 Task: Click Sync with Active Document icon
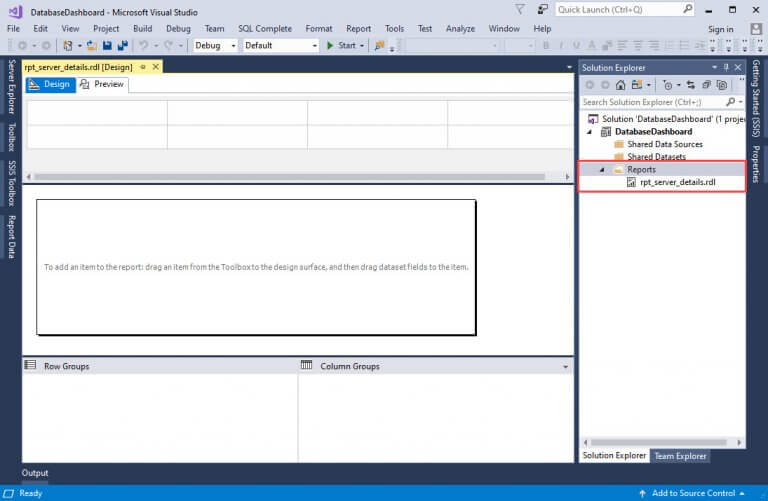[691, 85]
